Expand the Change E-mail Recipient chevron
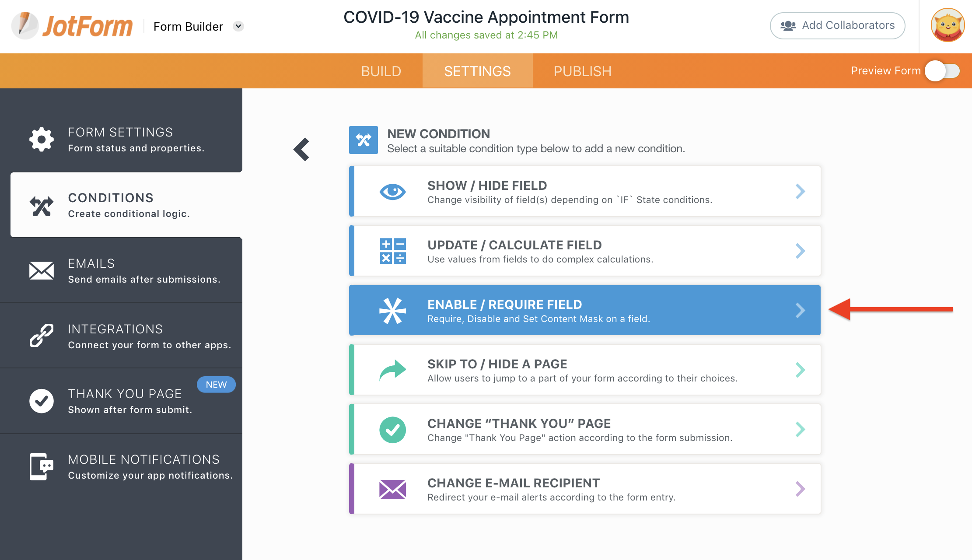Screen dimensions: 972x560 800,489
